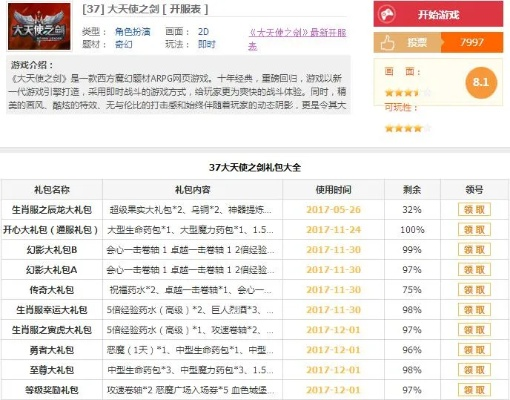Click the 100% remaining value
Image resolution: width=510 pixels, height=400 pixels.
click(412, 230)
